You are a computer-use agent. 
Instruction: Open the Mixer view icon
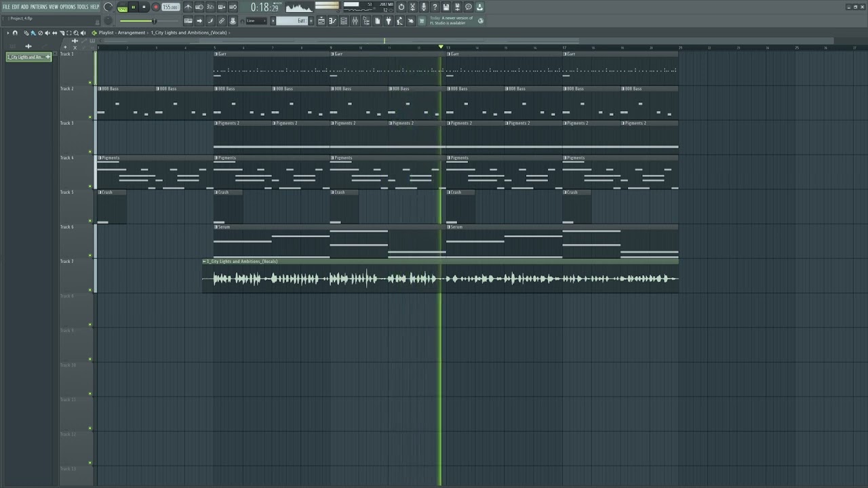[355, 20]
